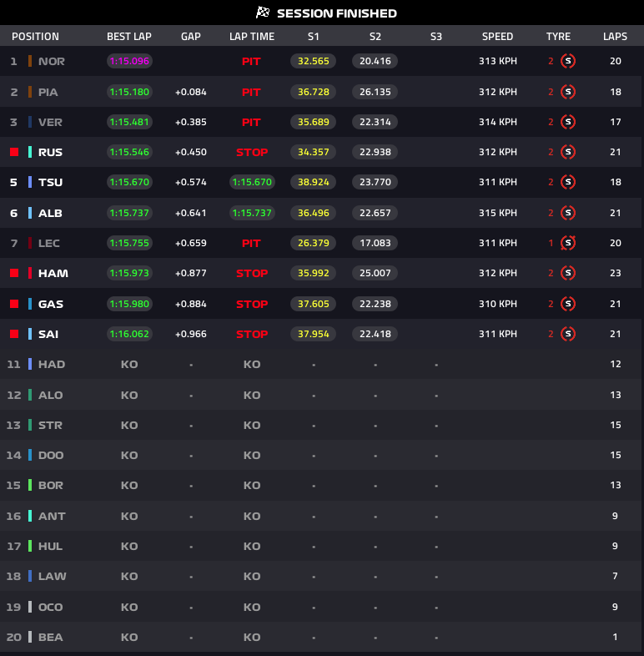The height and width of the screenshot is (656, 644).
Task: Click the red stopped marker beside SAI
Action: (13, 334)
